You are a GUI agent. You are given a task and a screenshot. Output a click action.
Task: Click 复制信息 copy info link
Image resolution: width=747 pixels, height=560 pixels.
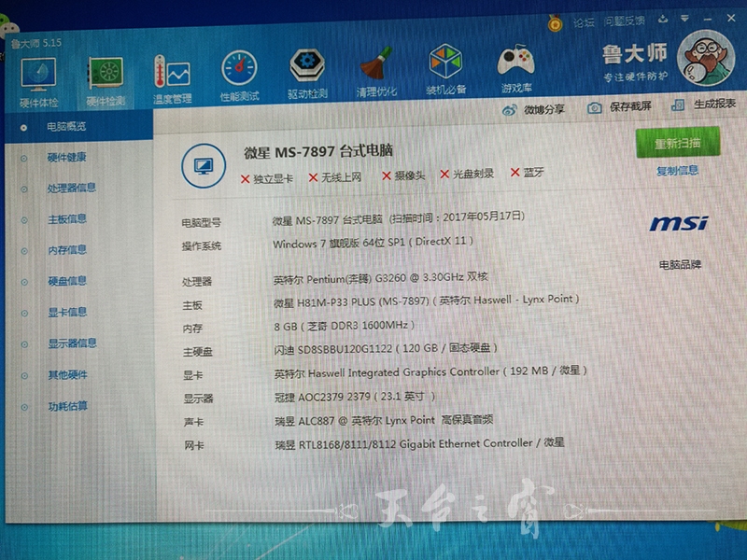[678, 171]
